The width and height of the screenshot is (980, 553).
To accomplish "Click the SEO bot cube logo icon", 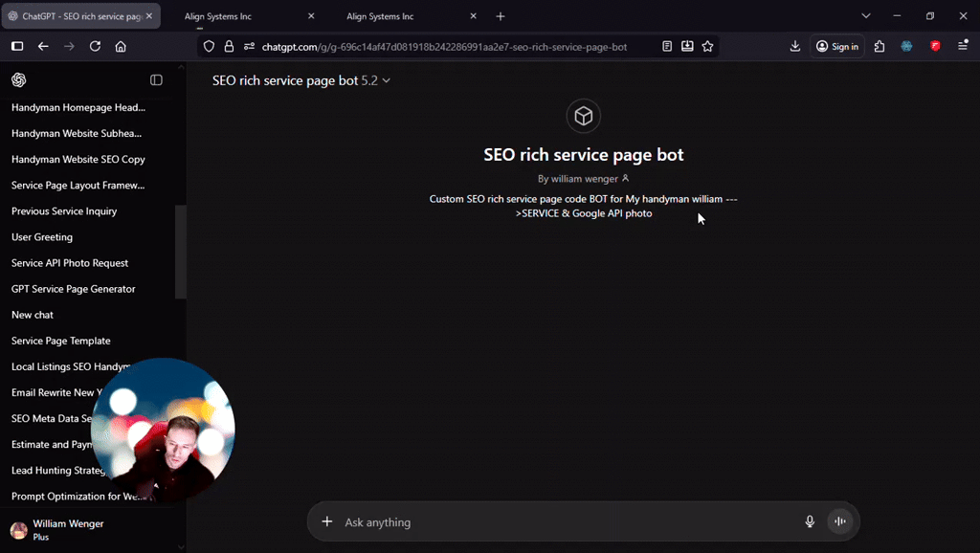I will pyautogui.click(x=583, y=116).
